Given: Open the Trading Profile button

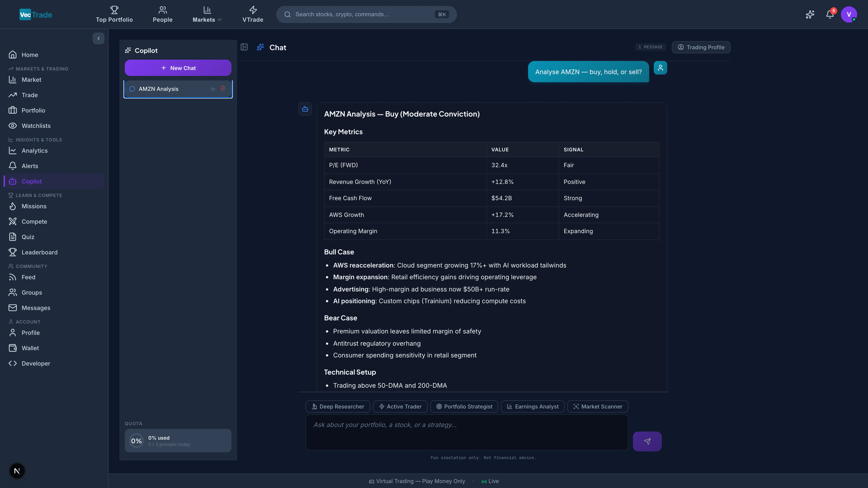Looking at the screenshot, I should 701,47.
